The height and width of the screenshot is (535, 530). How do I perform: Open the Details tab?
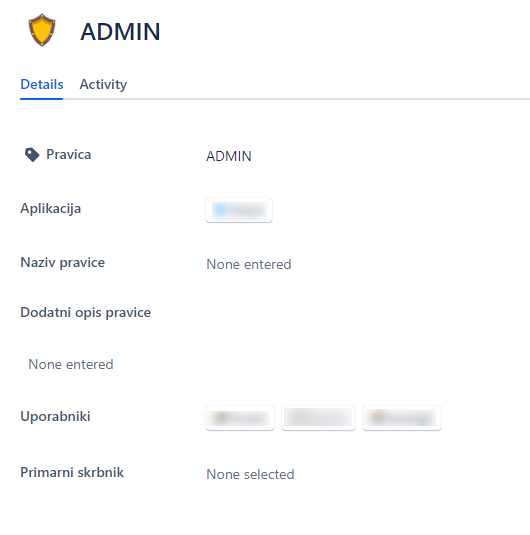tap(42, 84)
